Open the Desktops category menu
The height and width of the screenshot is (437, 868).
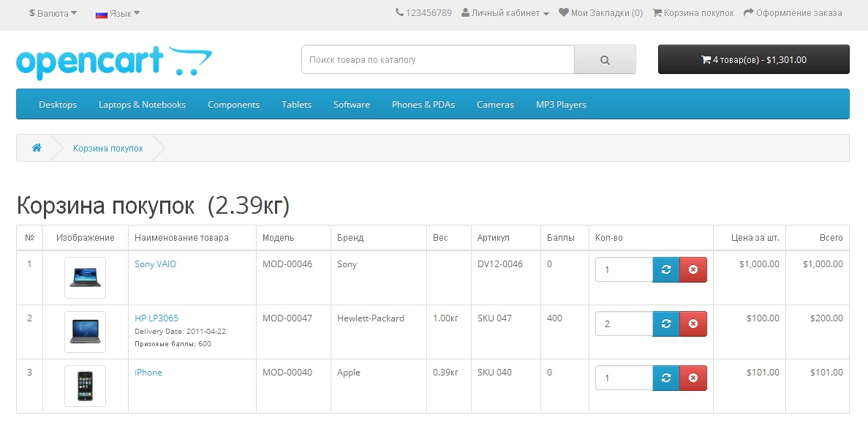click(58, 104)
